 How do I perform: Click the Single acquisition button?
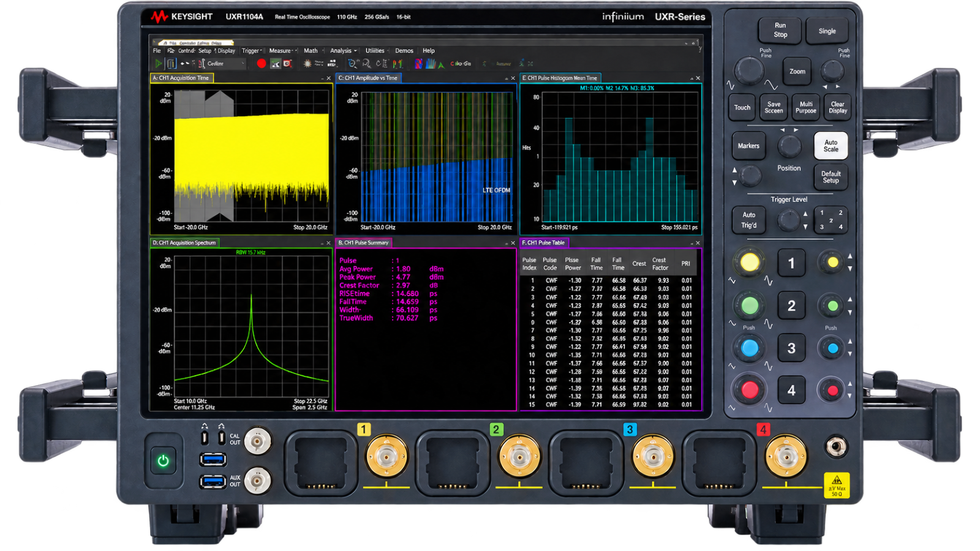(827, 31)
